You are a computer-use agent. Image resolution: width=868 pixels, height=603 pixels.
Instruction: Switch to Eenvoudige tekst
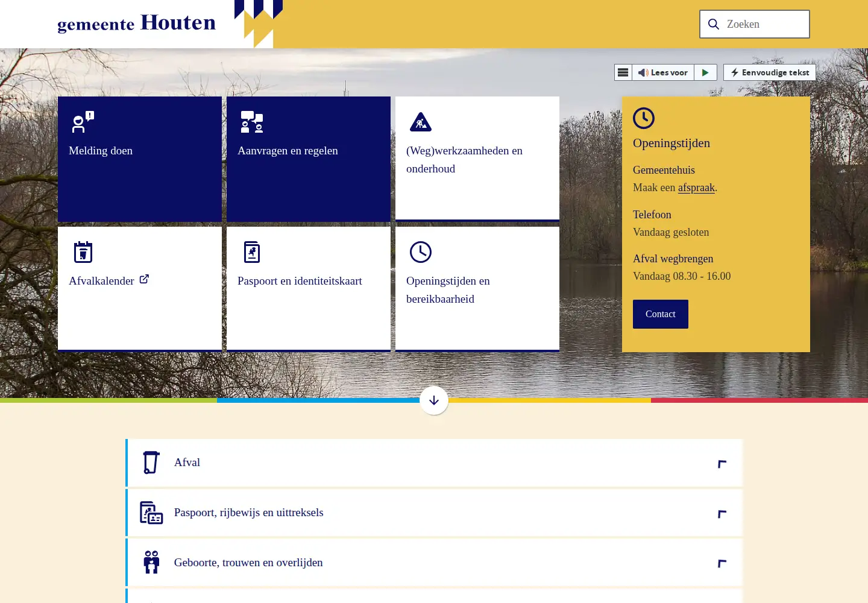[770, 72]
